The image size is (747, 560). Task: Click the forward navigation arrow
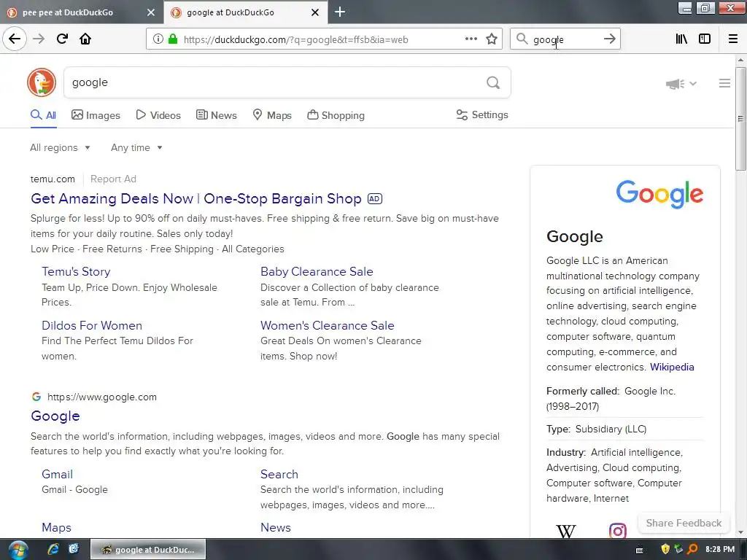tap(39, 39)
